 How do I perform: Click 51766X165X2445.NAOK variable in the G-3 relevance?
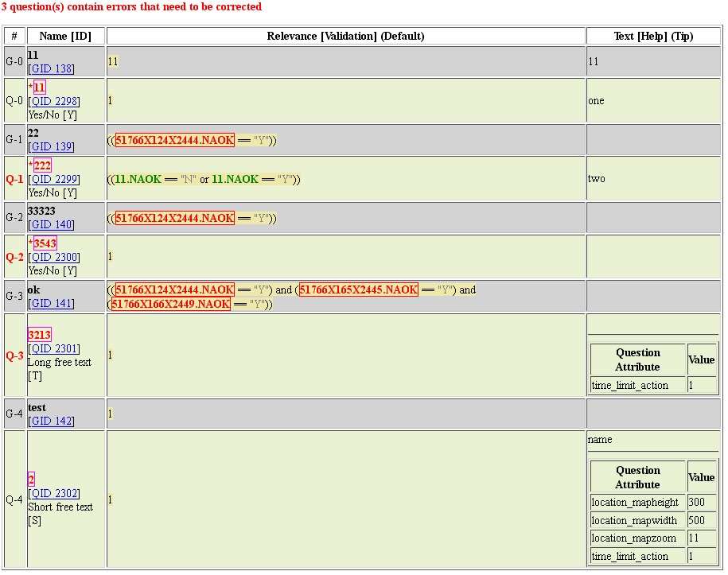(359, 290)
